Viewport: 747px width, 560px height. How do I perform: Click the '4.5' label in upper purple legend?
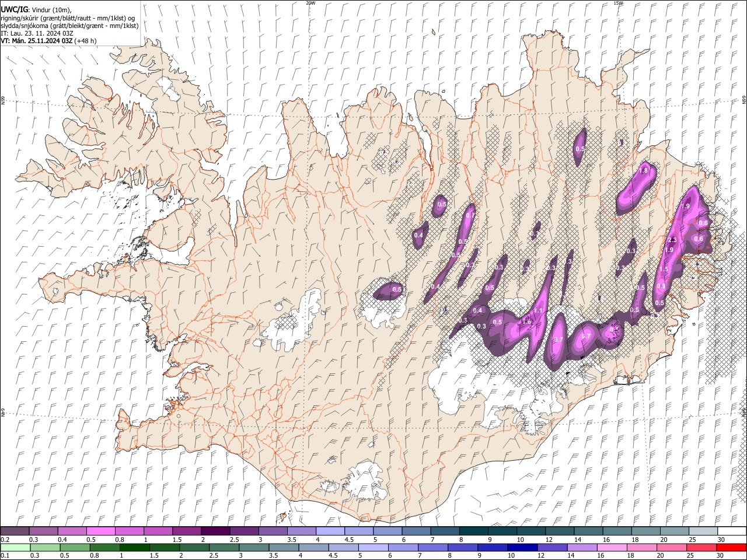point(349,540)
